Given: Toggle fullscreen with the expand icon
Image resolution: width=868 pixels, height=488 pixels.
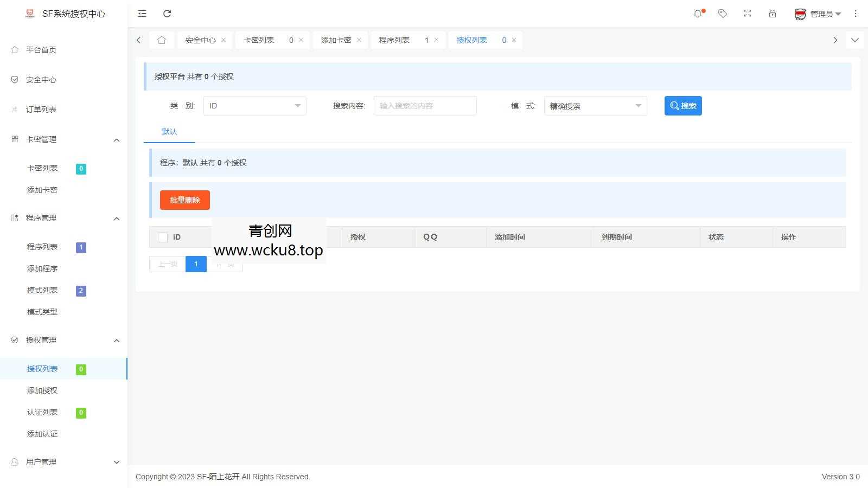Looking at the screenshot, I should point(747,14).
